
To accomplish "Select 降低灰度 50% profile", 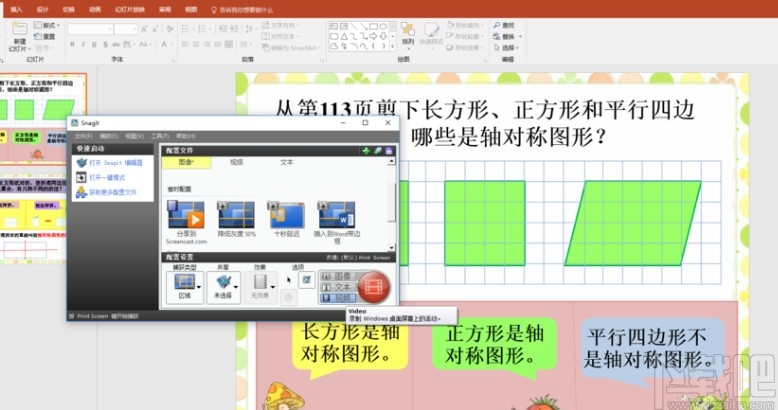I will point(236,219).
